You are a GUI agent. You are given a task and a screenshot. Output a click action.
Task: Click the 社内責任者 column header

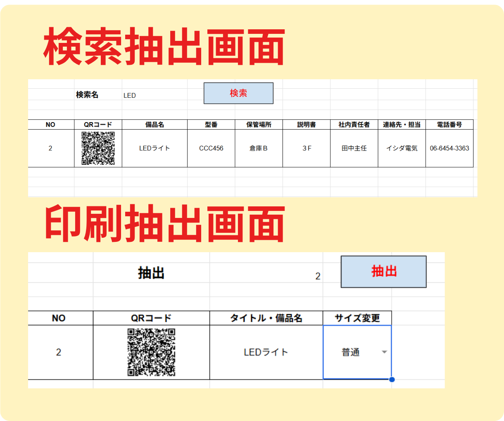(354, 125)
